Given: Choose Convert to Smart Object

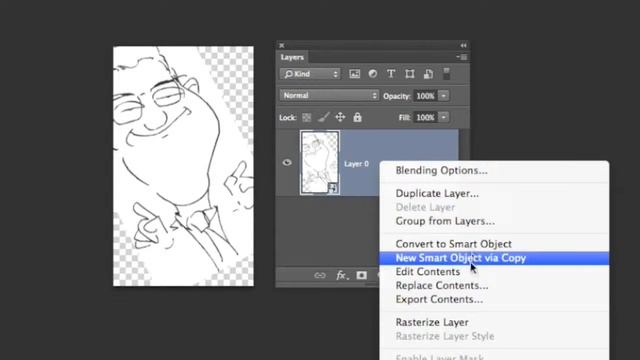Looking at the screenshot, I should click(494, 244).
